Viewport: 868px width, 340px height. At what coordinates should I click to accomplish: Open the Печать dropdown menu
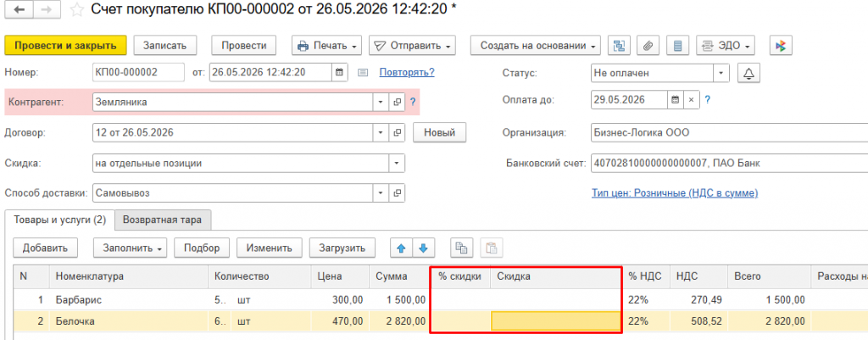[x=326, y=46]
